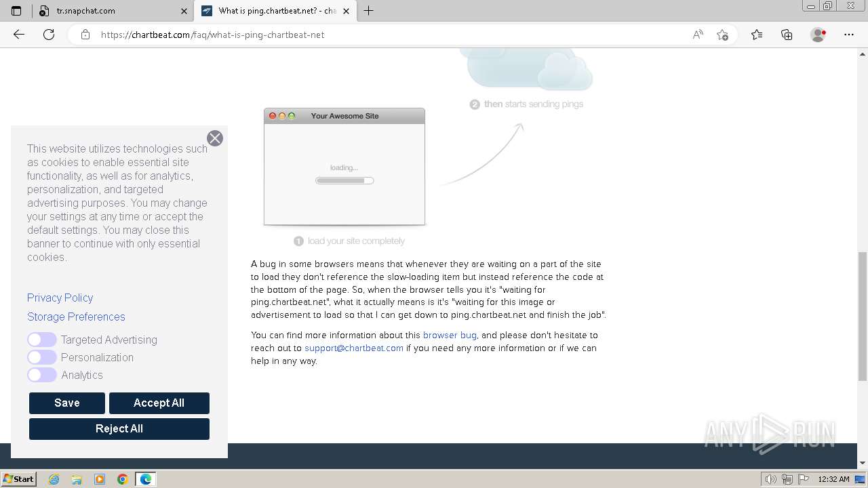Screen dimensions: 868x488
Task: Toggle Analytics switch
Action: pyautogui.click(x=42, y=375)
